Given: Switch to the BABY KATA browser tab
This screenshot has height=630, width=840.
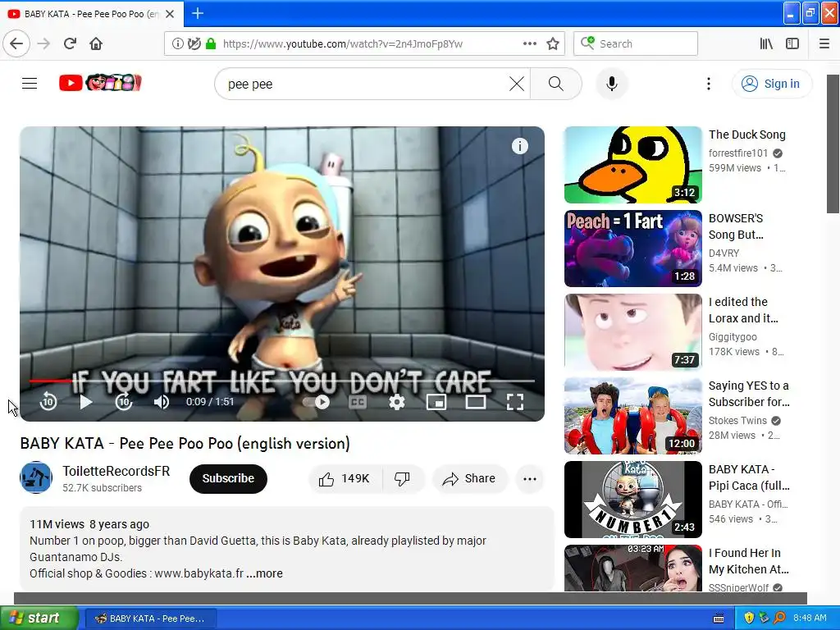Looking at the screenshot, I should pyautogui.click(x=91, y=14).
